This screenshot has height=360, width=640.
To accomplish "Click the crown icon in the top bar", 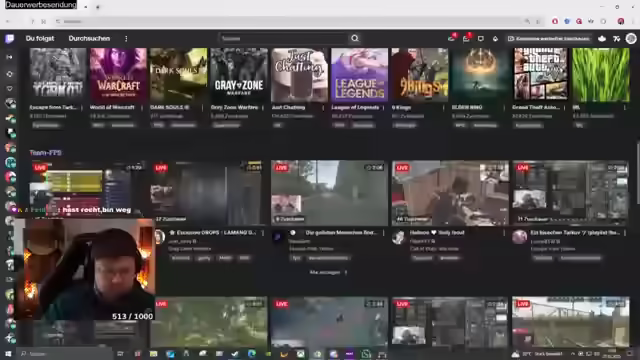I will (x=602, y=38).
